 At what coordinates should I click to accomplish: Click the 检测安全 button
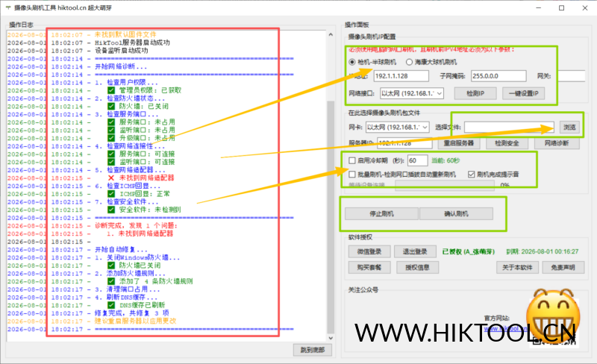click(507, 143)
